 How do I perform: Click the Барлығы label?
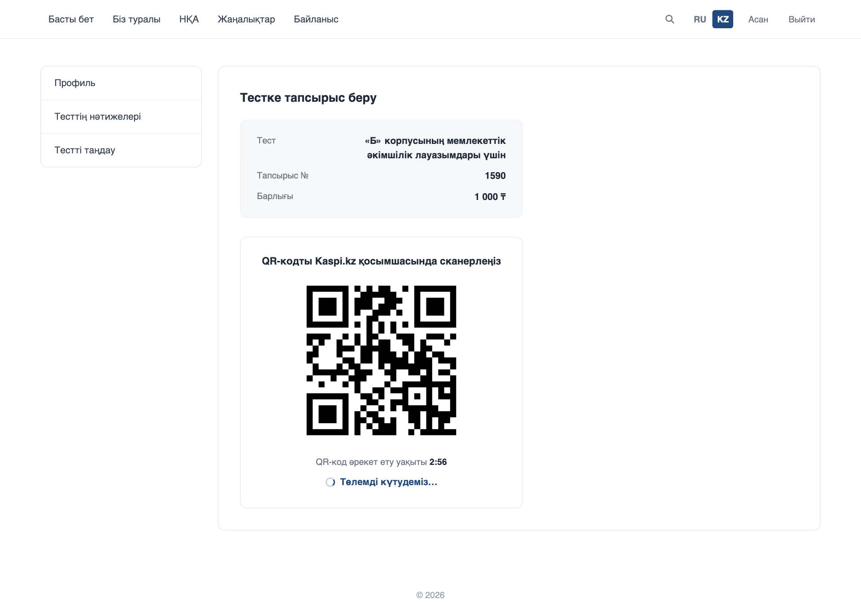[x=275, y=196]
